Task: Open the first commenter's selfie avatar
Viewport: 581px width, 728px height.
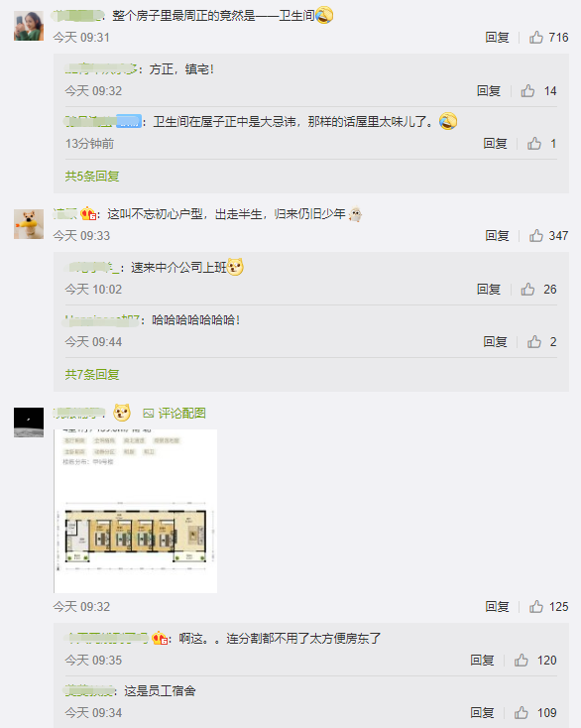Action: 29,26
